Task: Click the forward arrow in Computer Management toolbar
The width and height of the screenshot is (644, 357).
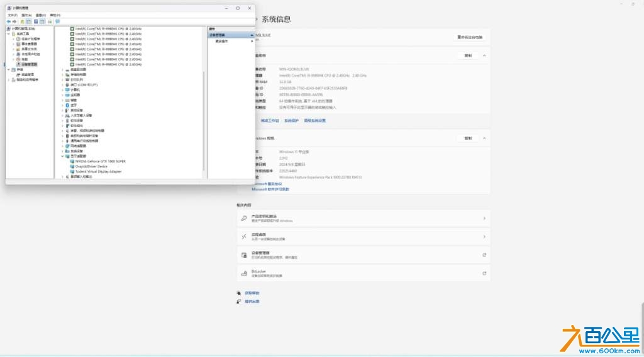Action: click(x=14, y=21)
